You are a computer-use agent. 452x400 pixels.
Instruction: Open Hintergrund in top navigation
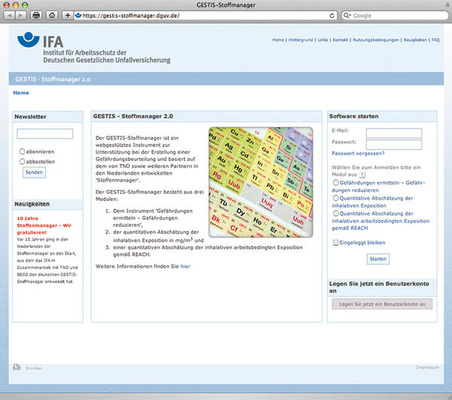tap(301, 40)
